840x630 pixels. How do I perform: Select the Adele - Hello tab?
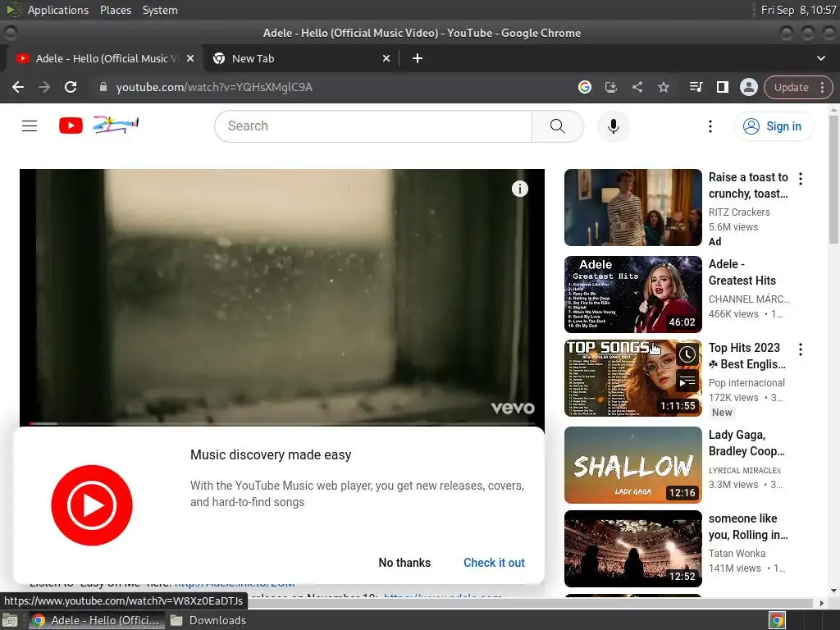106,58
